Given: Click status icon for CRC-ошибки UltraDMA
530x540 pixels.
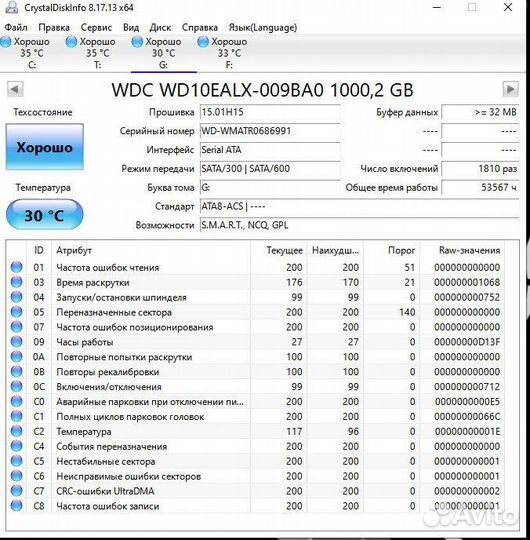Looking at the screenshot, I should [17, 491].
